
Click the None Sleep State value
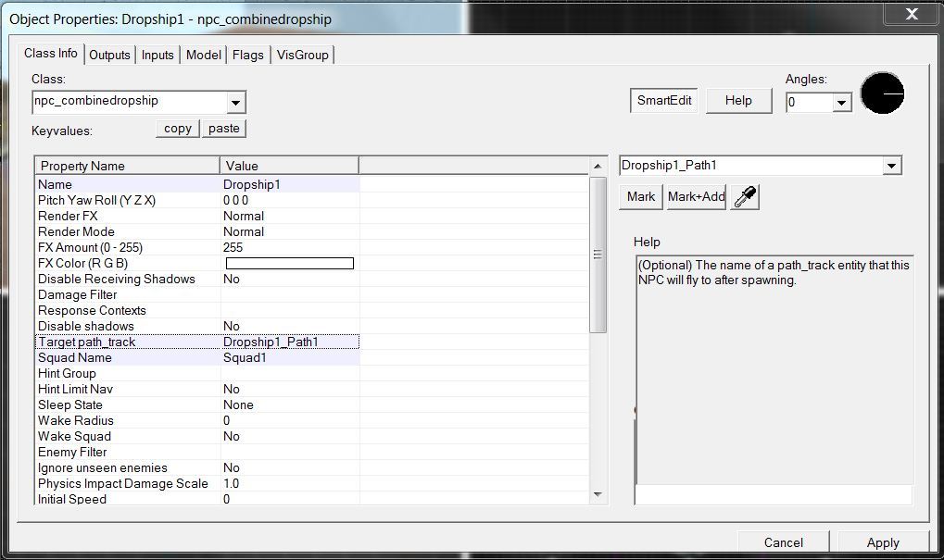pyautogui.click(x=238, y=404)
